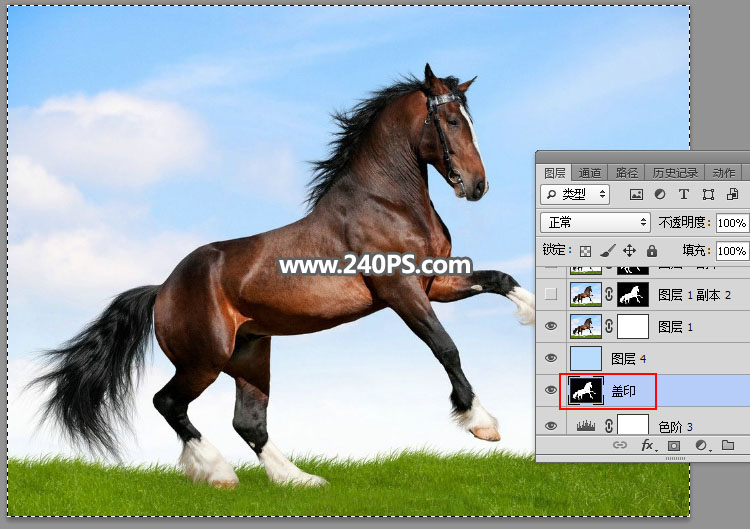Toggle mask link on 图层 1 副本 2
Screen dimensions: 750x529
[x=609, y=295]
